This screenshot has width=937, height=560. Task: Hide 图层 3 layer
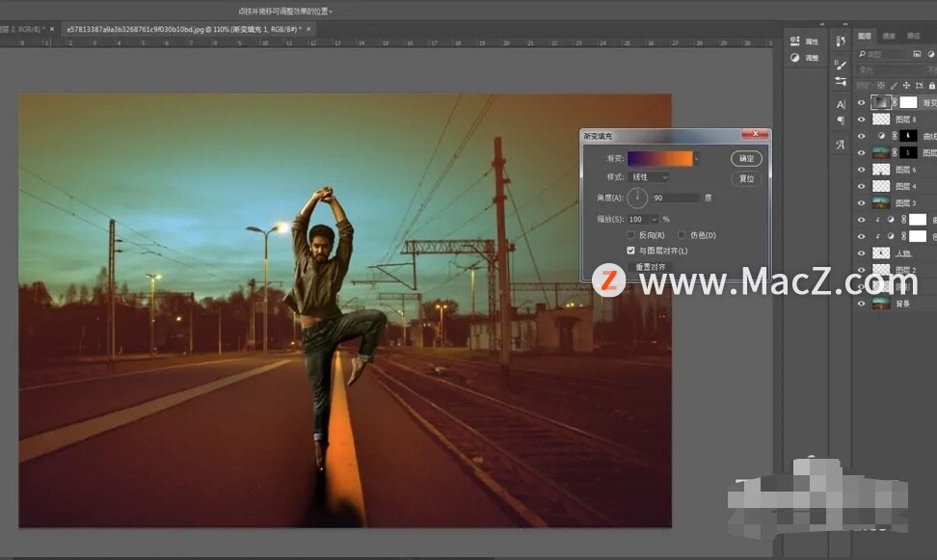[x=861, y=203]
